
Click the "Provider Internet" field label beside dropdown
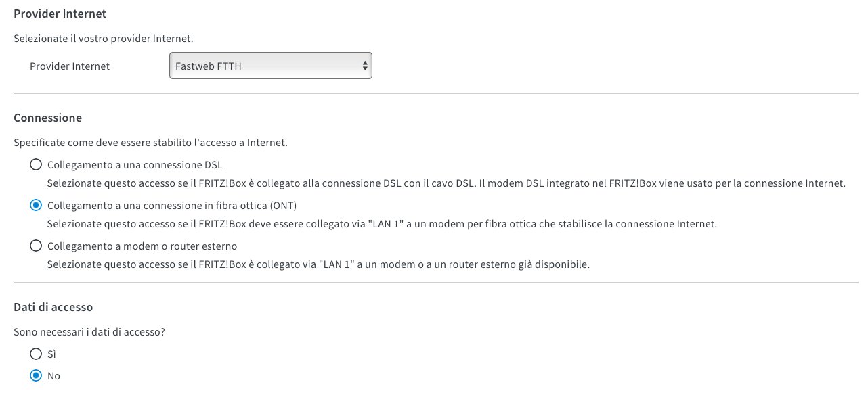(x=70, y=66)
